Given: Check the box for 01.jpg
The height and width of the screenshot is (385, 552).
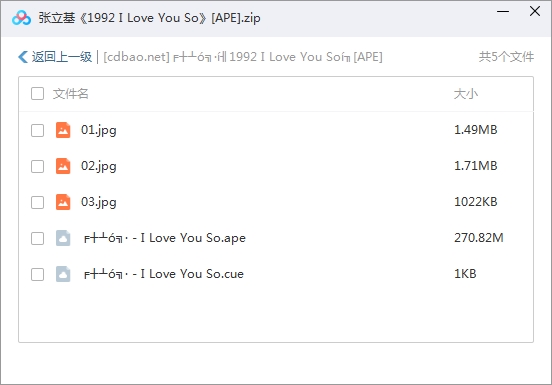Looking at the screenshot, I should 37,130.
